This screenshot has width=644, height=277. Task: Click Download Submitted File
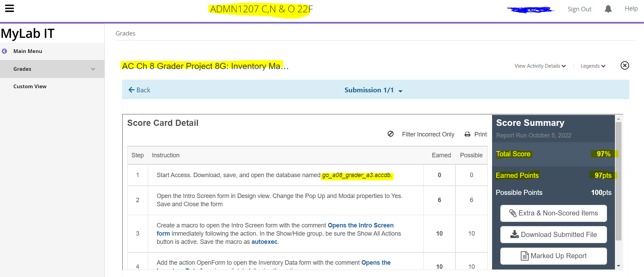(x=553, y=234)
